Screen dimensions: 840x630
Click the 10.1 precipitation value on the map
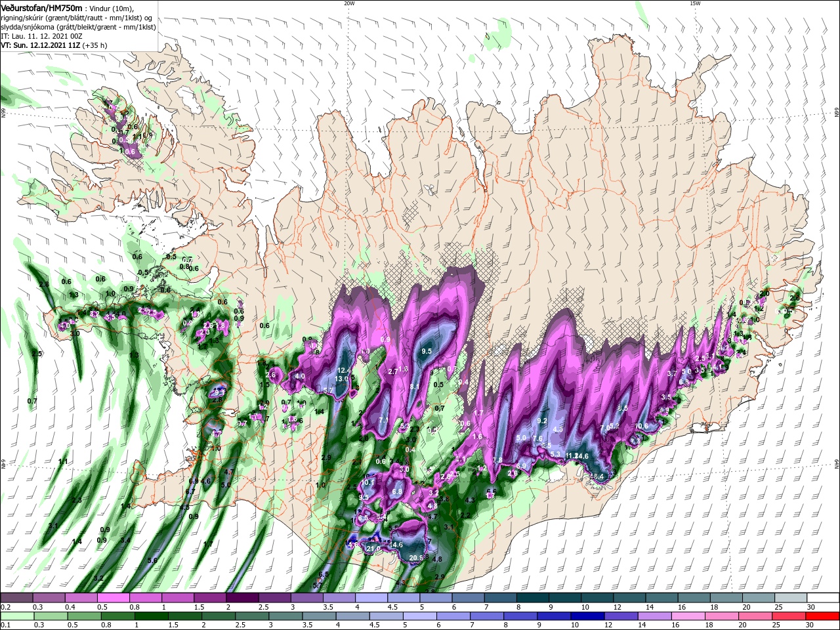pos(368,482)
